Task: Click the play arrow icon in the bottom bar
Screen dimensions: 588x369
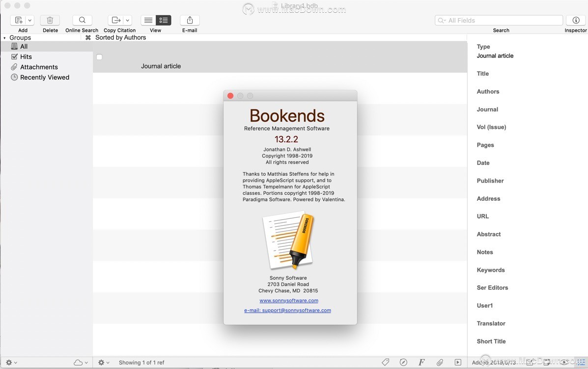Action: [458, 362]
